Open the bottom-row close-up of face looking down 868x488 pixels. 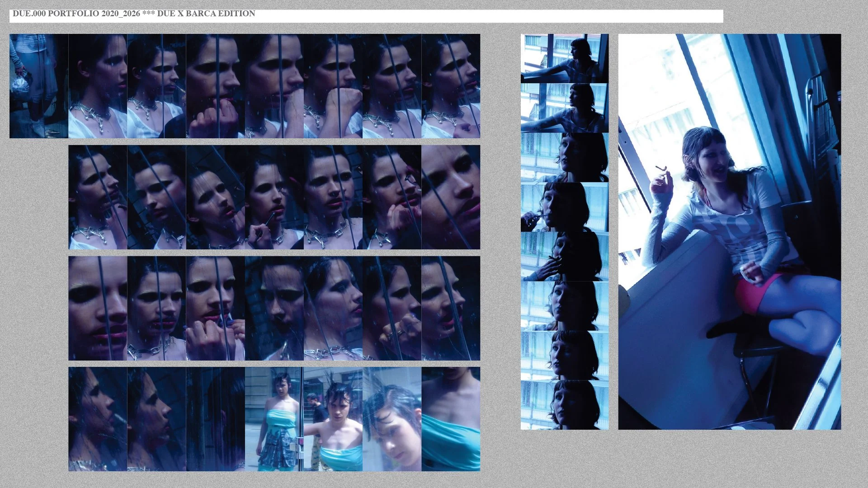pyautogui.click(x=392, y=419)
